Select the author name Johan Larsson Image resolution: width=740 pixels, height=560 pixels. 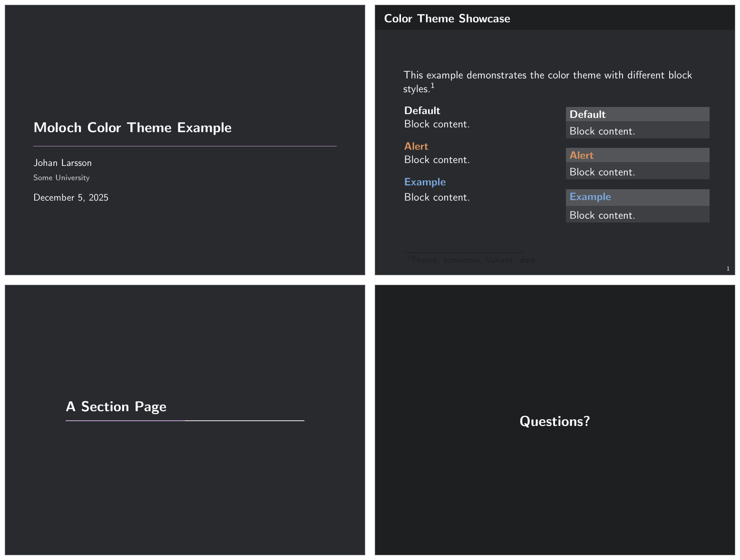pyautogui.click(x=62, y=163)
